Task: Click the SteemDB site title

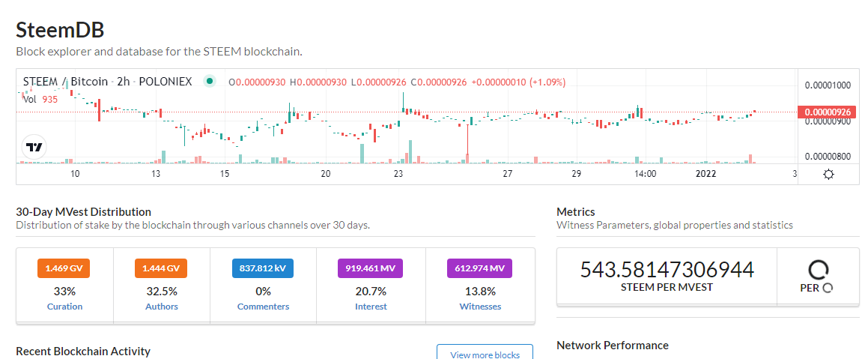Action: tap(60, 30)
